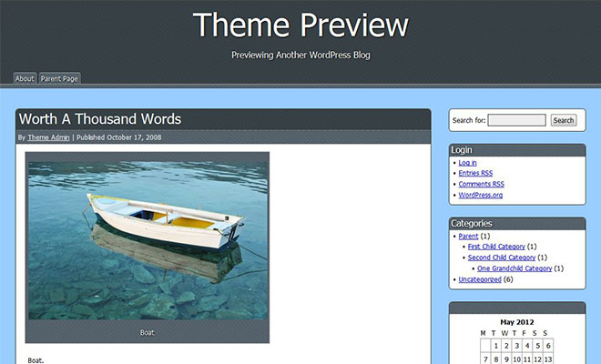
Task: Select the First Child Category
Action: click(x=495, y=247)
